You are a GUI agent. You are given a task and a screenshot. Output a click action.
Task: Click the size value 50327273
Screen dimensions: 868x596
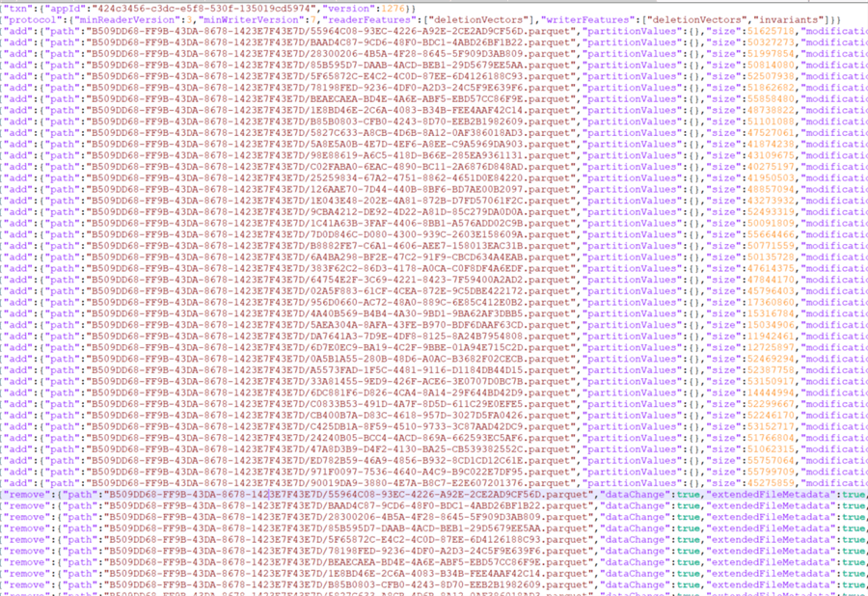pos(772,42)
